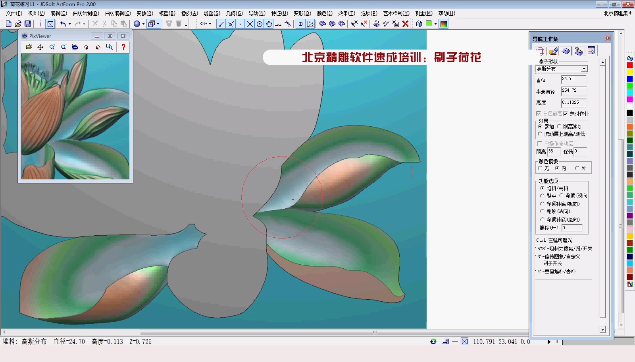Switch to the brush-and-palette tab in navigation panel
Viewport: 635px width, 362px height.
[x=553, y=51]
